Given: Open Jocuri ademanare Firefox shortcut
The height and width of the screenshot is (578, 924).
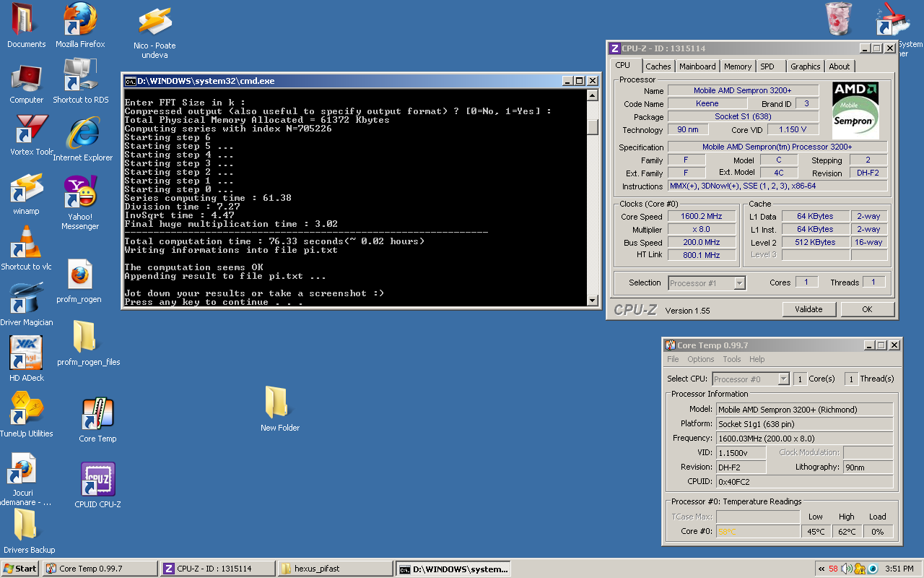Looking at the screenshot, I should (x=26, y=478).
